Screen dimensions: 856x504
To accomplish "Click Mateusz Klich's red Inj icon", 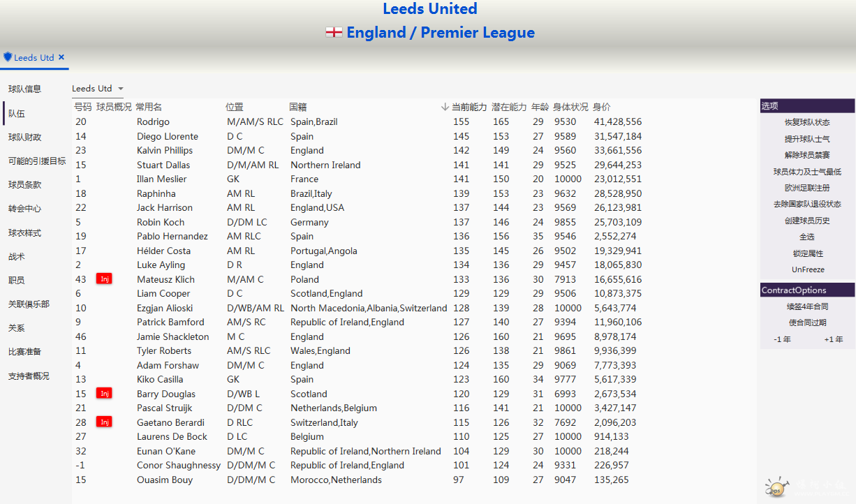I will (x=104, y=279).
